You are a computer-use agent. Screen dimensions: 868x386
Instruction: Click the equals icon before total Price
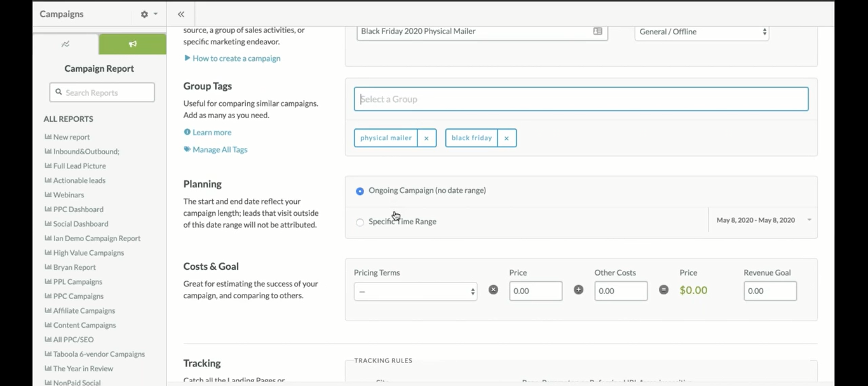coord(663,289)
